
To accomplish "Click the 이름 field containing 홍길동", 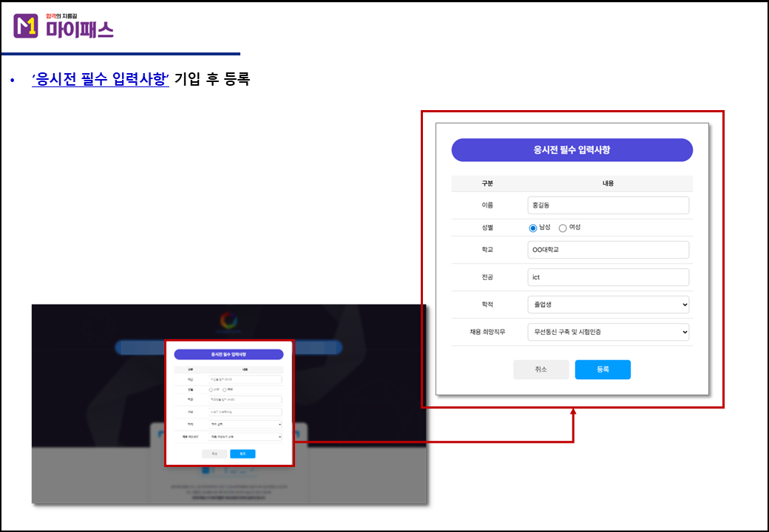I will point(608,205).
